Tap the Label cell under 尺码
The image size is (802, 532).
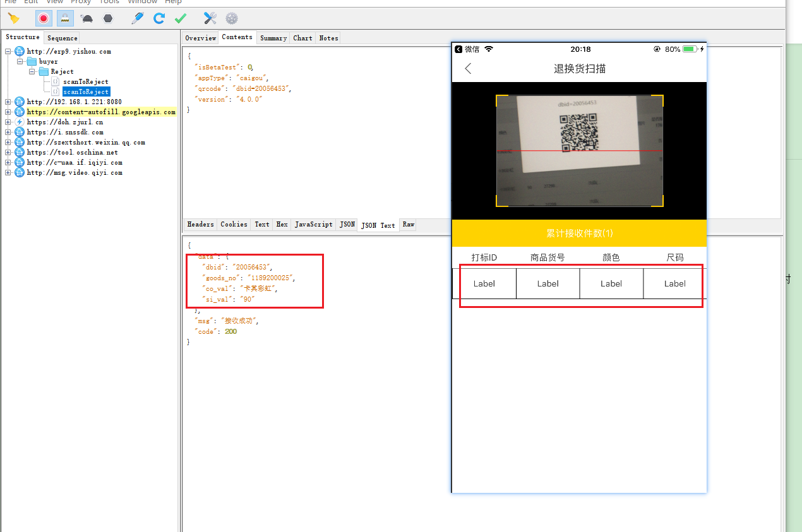[x=675, y=284]
